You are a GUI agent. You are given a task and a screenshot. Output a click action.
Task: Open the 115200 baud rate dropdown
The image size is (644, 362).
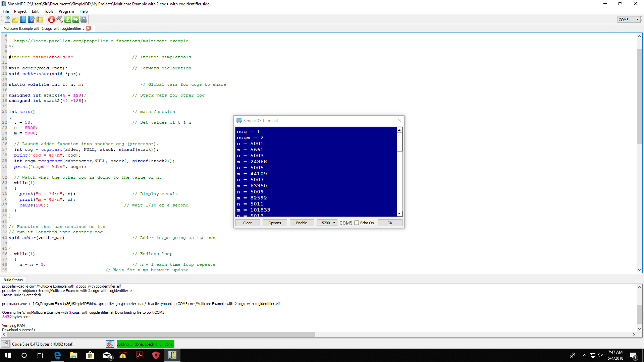click(x=327, y=223)
